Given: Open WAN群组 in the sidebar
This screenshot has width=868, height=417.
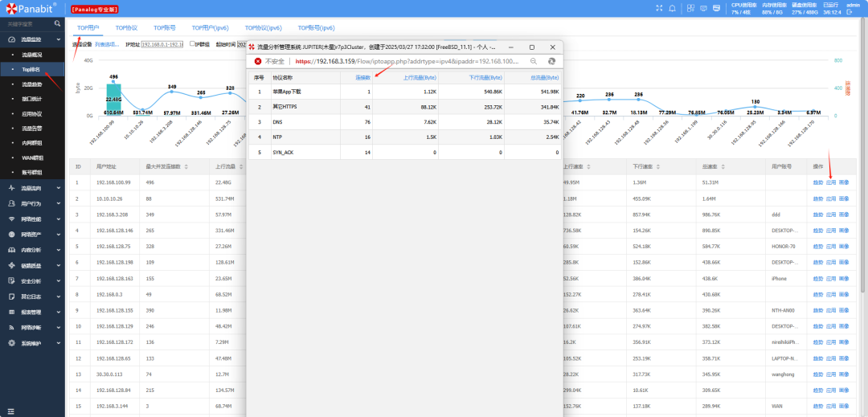Looking at the screenshot, I should click(32, 158).
